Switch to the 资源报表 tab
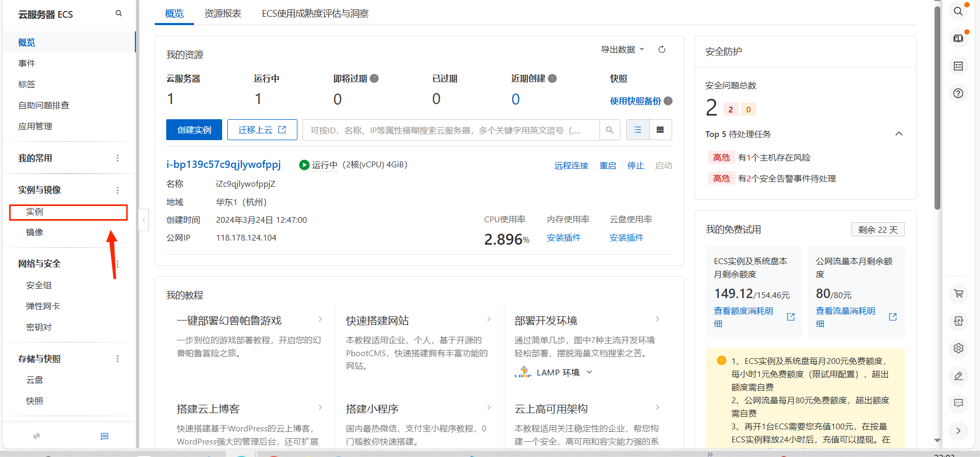 [223, 14]
